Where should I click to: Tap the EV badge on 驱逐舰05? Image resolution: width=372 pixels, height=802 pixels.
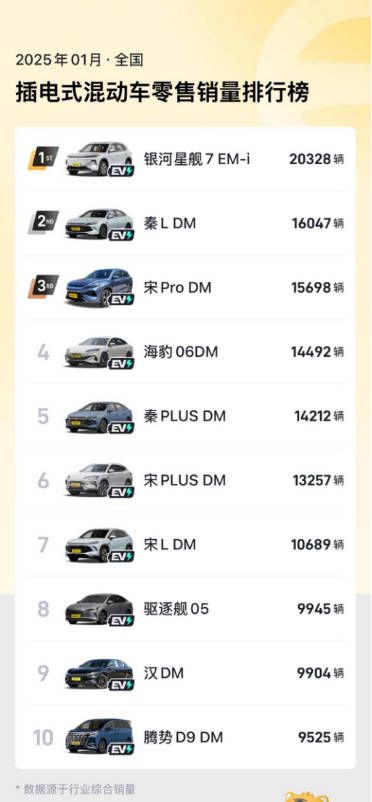121,621
